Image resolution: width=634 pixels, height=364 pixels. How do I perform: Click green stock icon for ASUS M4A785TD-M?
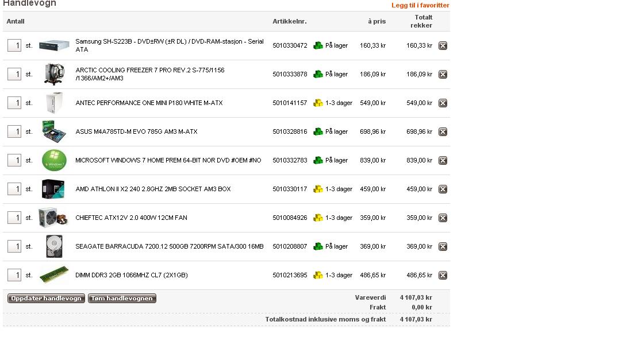click(318, 131)
